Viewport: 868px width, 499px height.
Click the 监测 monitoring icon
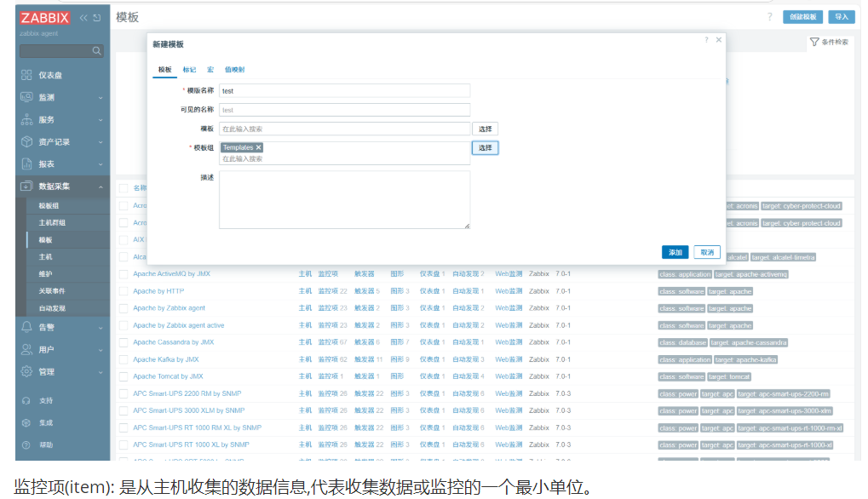(x=26, y=97)
